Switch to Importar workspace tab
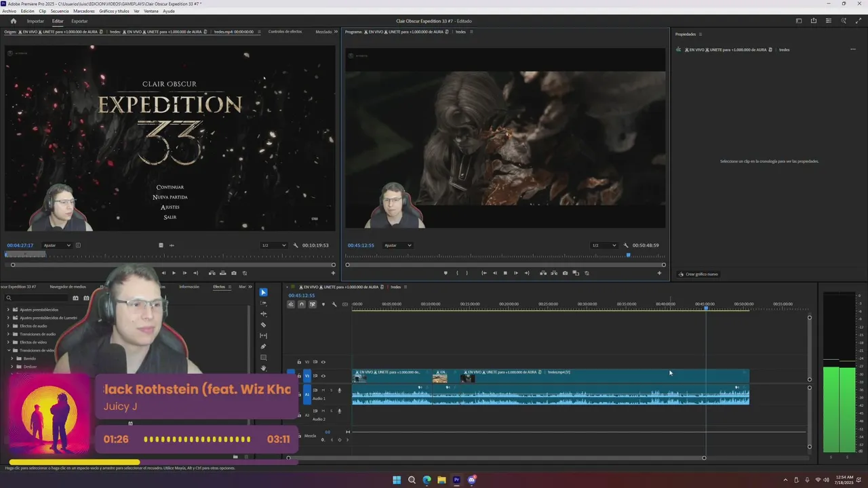The image size is (868, 488). click(x=35, y=21)
